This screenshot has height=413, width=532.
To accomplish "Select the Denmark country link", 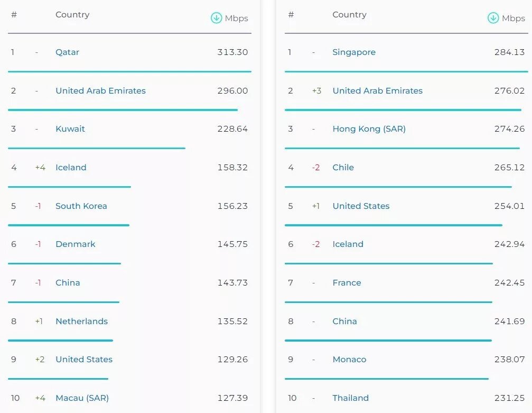I will click(76, 244).
